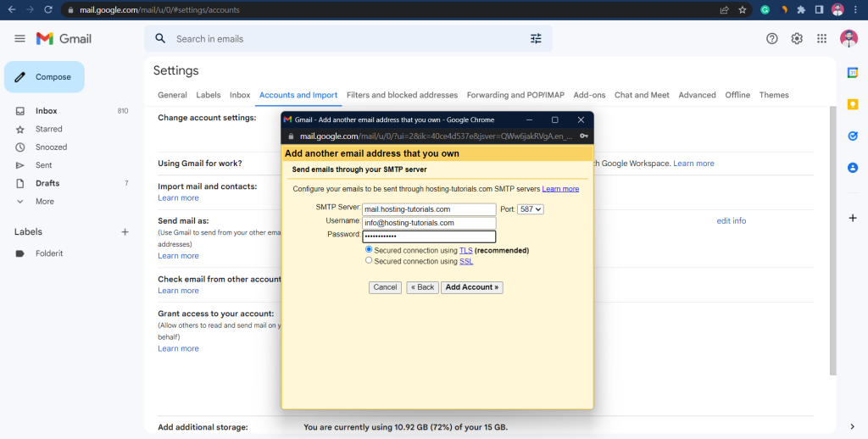Toggle the Chrome side panel icon
Viewport: 868px width, 439px height.
pyautogui.click(x=820, y=9)
